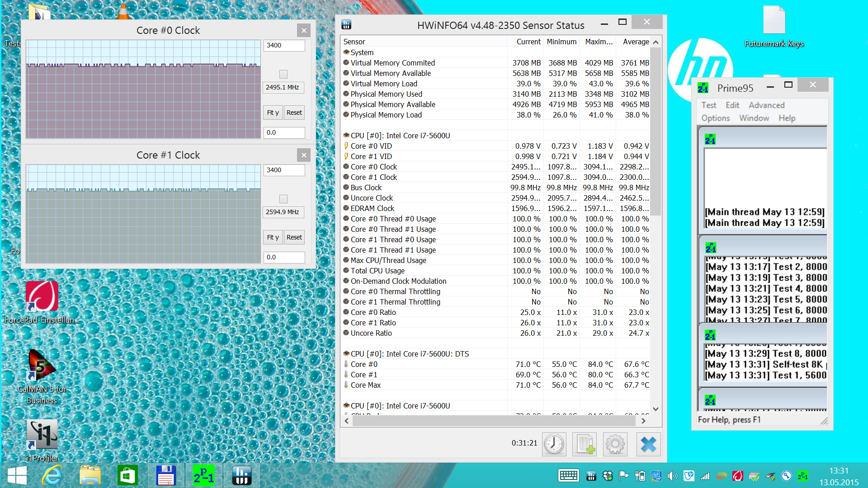Screen dimensions: 868x488
Task: Toggle checkbox in Core #1 Clock graph
Action: pyautogui.click(x=283, y=199)
